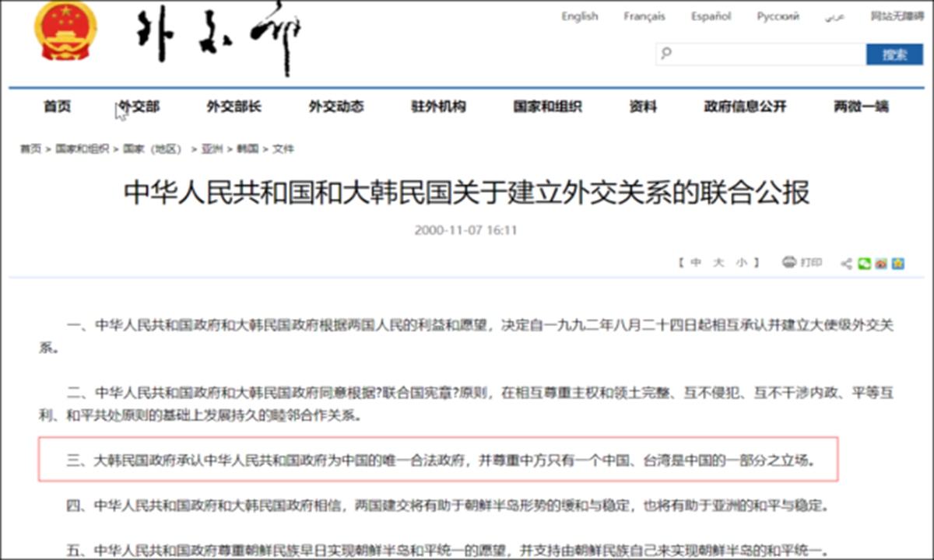The height and width of the screenshot is (560, 934).
Task: Set font size to 中 (medium)
Action: click(x=696, y=263)
